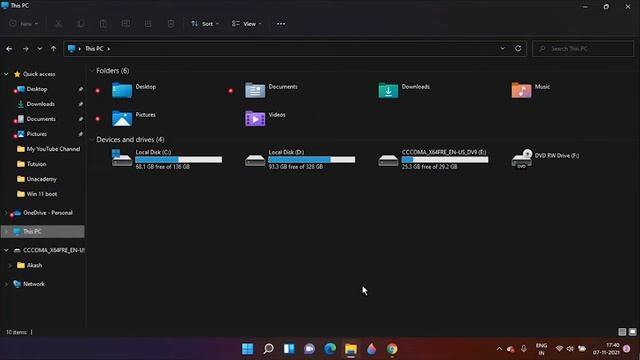Select the Local Disk (C:) drive icon
640x360 pixels.
point(122,158)
